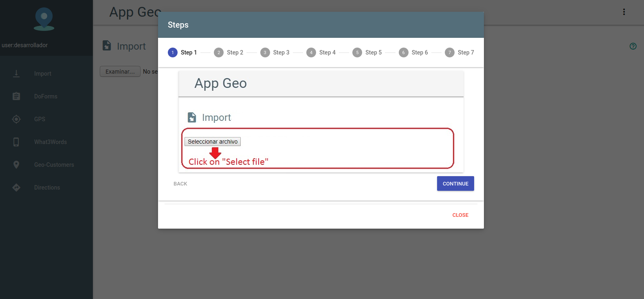The width and height of the screenshot is (644, 299).
Task: Go to Step 4 in the stepper
Action: tap(321, 52)
